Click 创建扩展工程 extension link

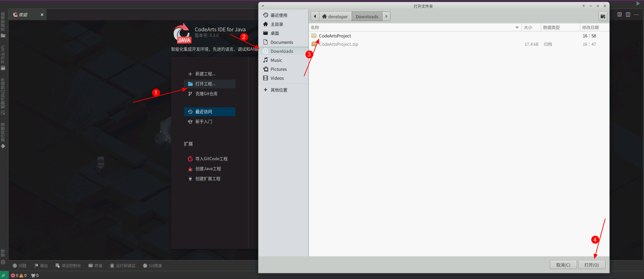204,179
